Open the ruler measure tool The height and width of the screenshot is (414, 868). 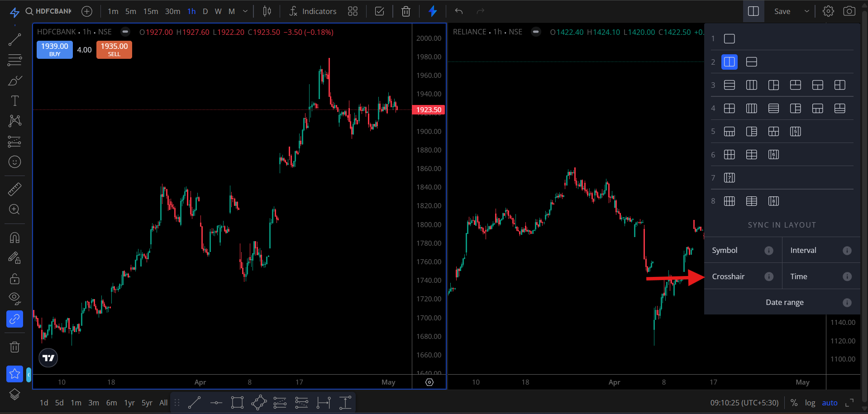coord(14,189)
